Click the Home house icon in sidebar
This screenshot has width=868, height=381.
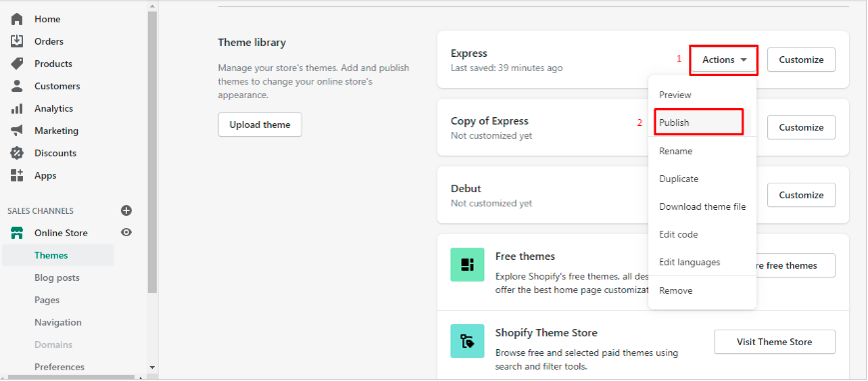[17, 19]
